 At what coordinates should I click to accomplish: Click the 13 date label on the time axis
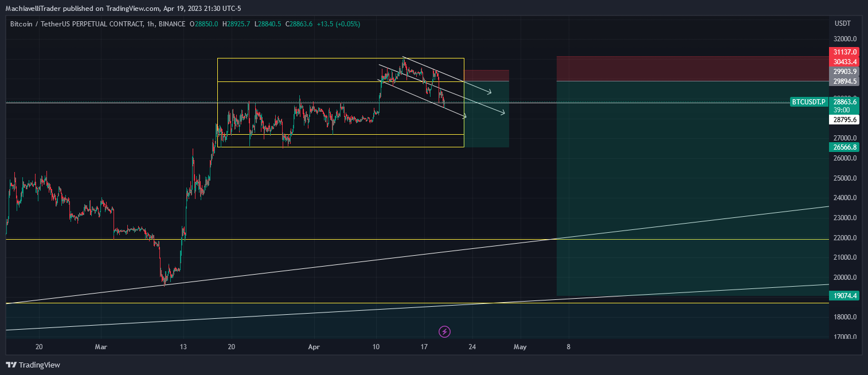[183, 347]
